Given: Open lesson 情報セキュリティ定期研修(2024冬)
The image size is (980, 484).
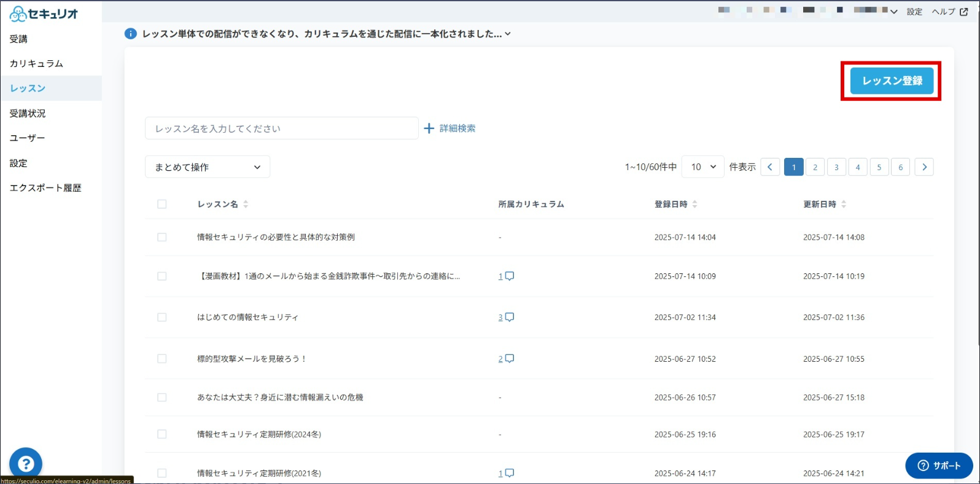Looking at the screenshot, I should (x=259, y=434).
